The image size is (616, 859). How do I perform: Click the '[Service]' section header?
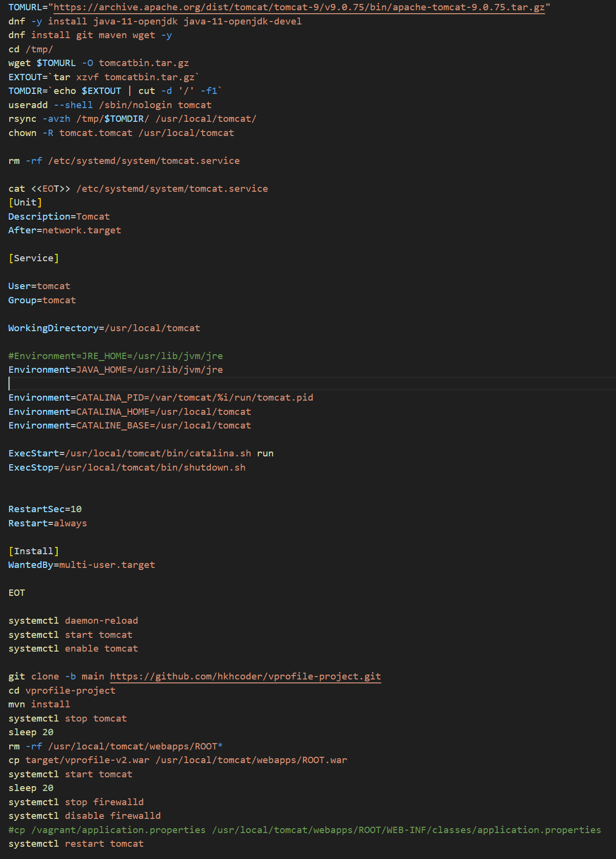(x=33, y=258)
